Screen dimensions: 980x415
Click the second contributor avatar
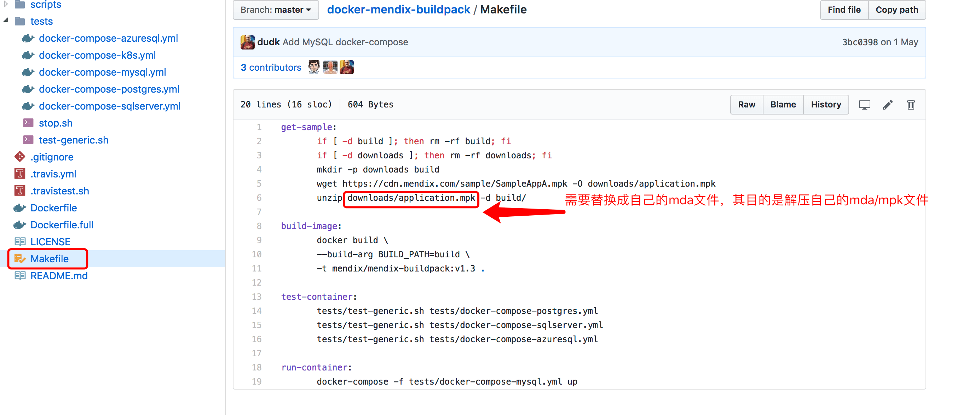click(x=330, y=67)
